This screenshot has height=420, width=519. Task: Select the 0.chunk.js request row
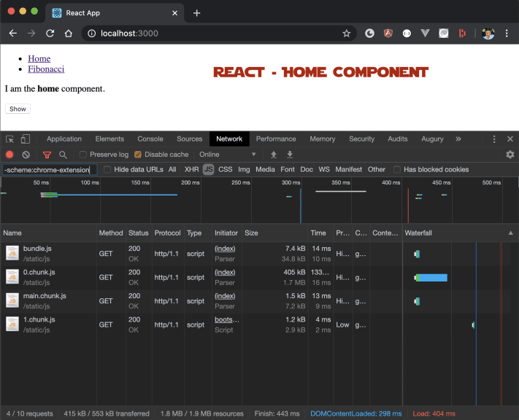255,278
